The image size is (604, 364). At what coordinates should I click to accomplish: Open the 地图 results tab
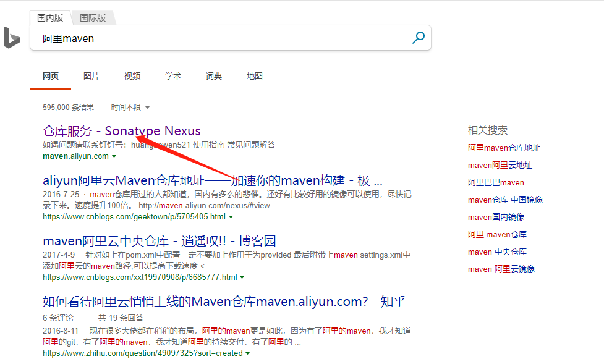coord(255,76)
